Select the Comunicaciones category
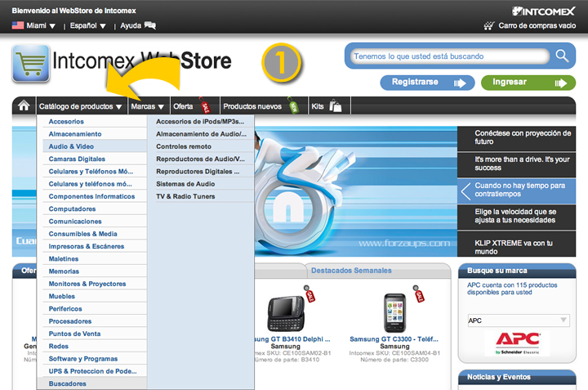Screen dimensions: 588x390 coord(95,221)
